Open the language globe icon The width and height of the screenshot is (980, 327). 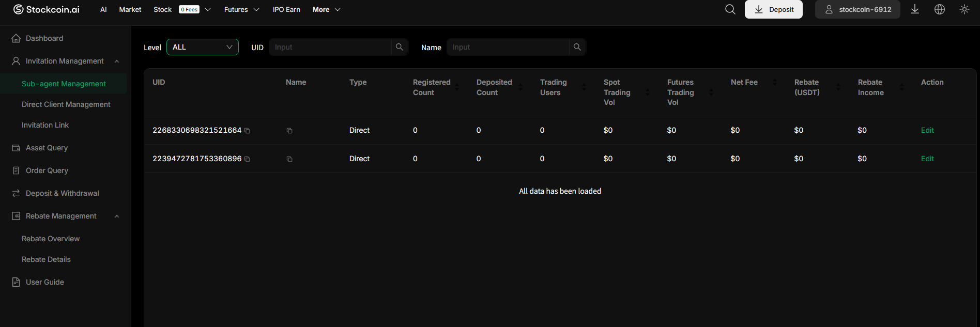(x=940, y=9)
